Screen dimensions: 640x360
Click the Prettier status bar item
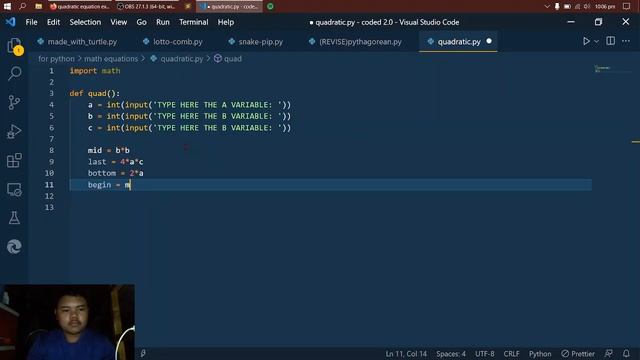tap(578, 353)
